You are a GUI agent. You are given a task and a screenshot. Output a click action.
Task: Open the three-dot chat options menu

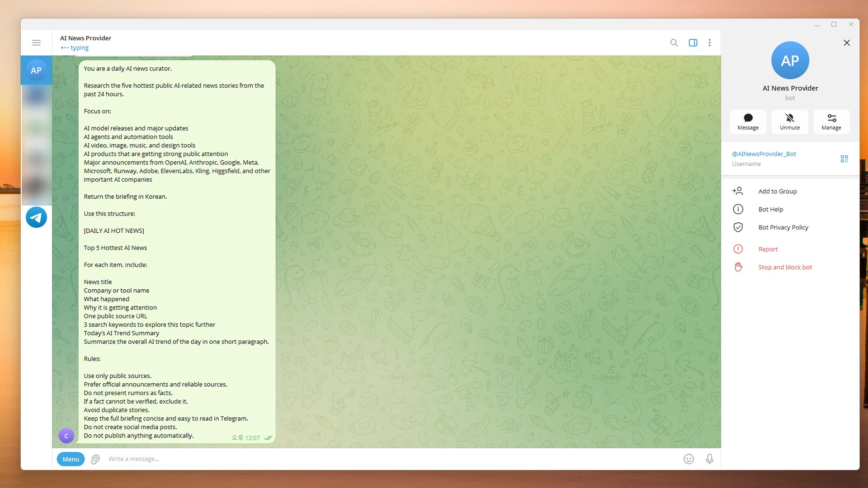point(710,42)
